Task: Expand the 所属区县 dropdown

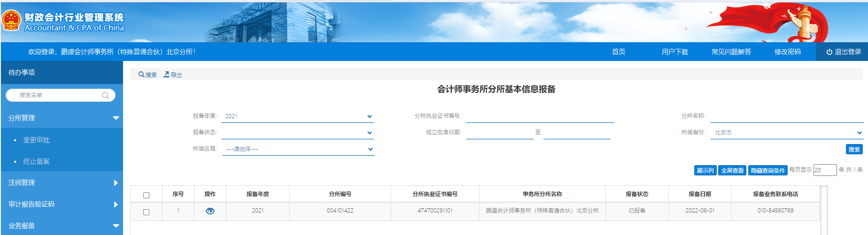Action: 298,149
